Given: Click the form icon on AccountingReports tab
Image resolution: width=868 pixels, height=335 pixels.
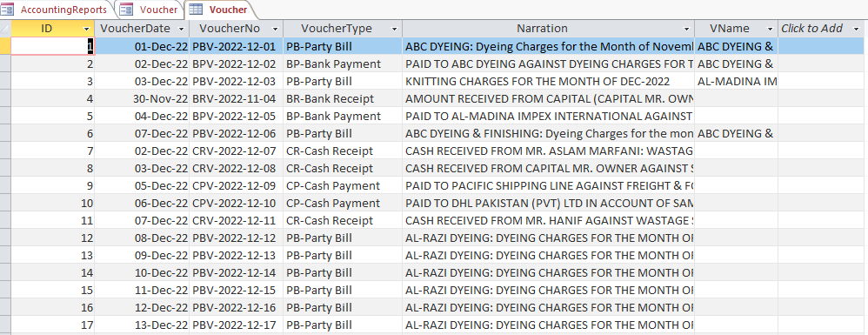Looking at the screenshot, I should (9, 10).
